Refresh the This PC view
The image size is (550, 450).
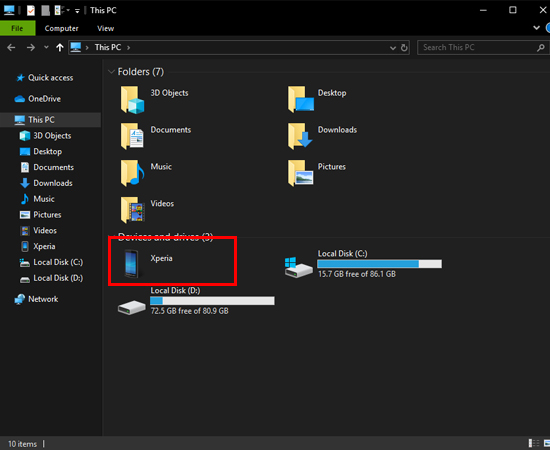404,48
